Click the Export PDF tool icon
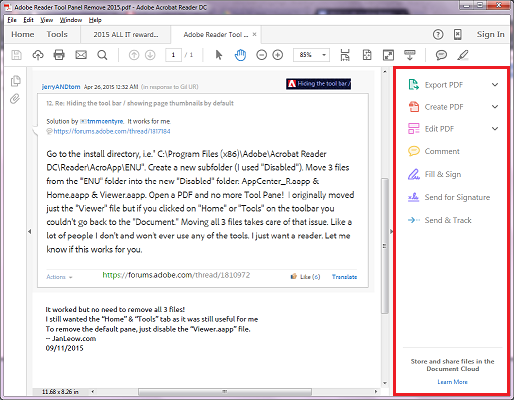The height and width of the screenshot is (400, 514). (x=414, y=85)
